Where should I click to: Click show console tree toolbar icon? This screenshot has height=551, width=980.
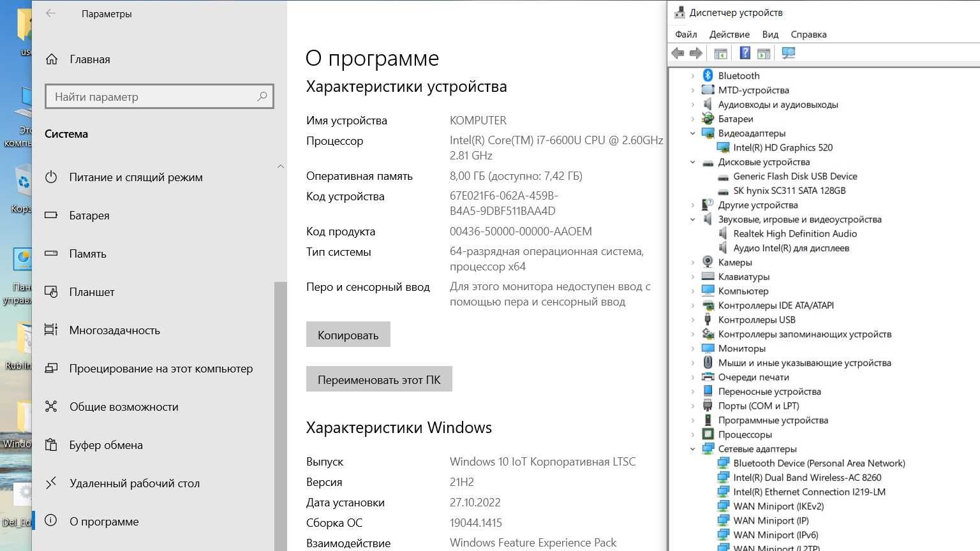720,54
